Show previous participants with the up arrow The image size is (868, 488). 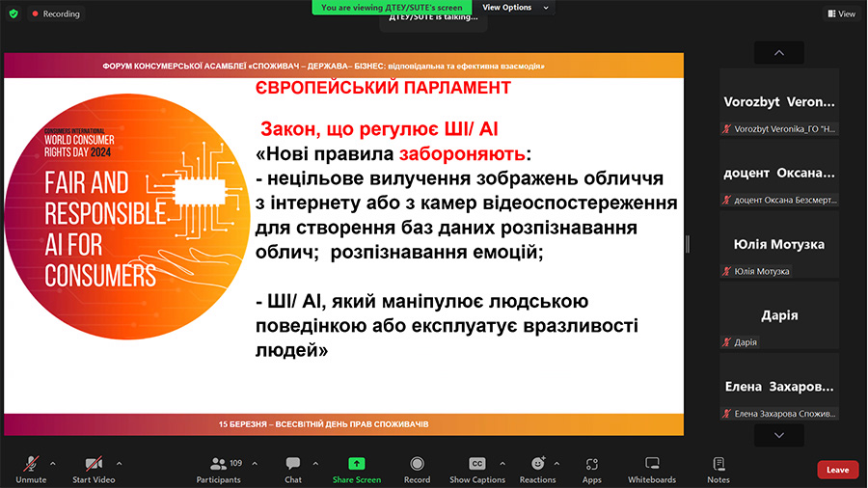click(779, 53)
